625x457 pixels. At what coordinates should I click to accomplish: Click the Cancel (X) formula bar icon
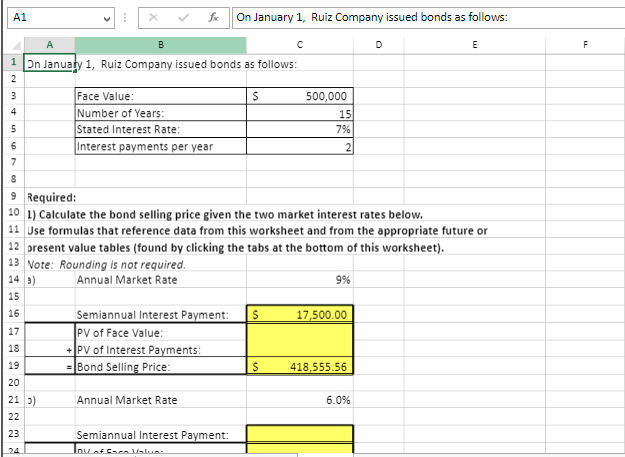point(153,18)
